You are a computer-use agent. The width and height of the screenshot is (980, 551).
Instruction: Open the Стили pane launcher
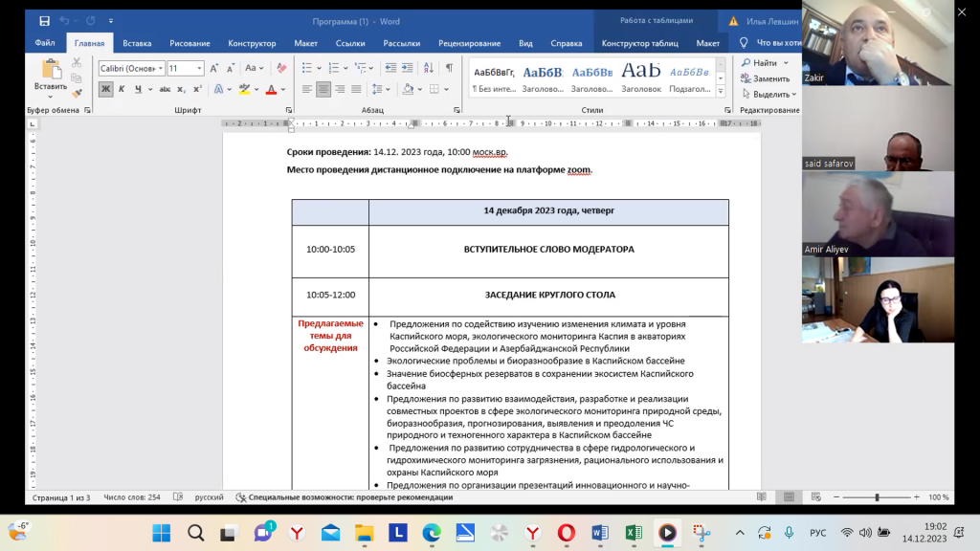(x=727, y=110)
